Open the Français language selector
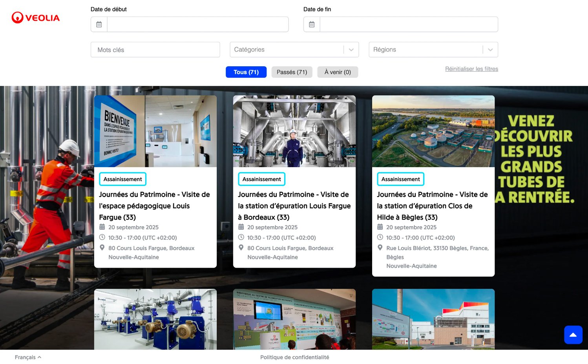Image resolution: width=588 pixels, height=364 pixels. coord(28,357)
